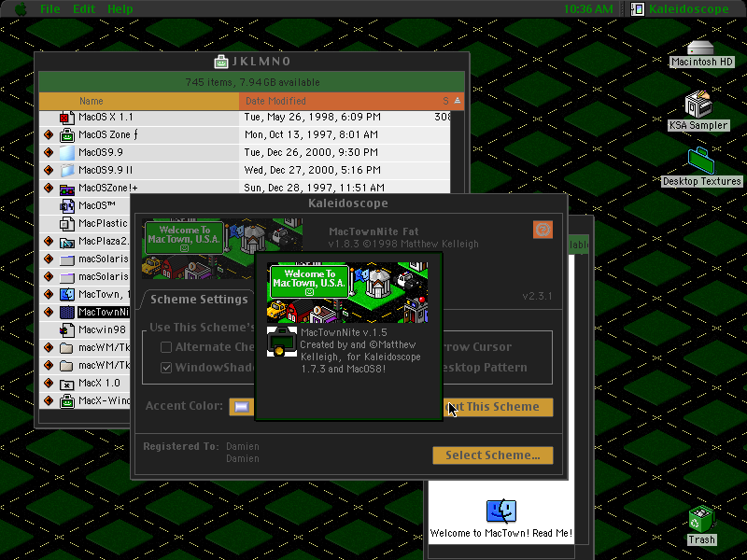Image resolution: width=747 pixels, height=560 pixels.
Task: Select the macWM/Tk folder in the upper row
Action: [105, 347]
